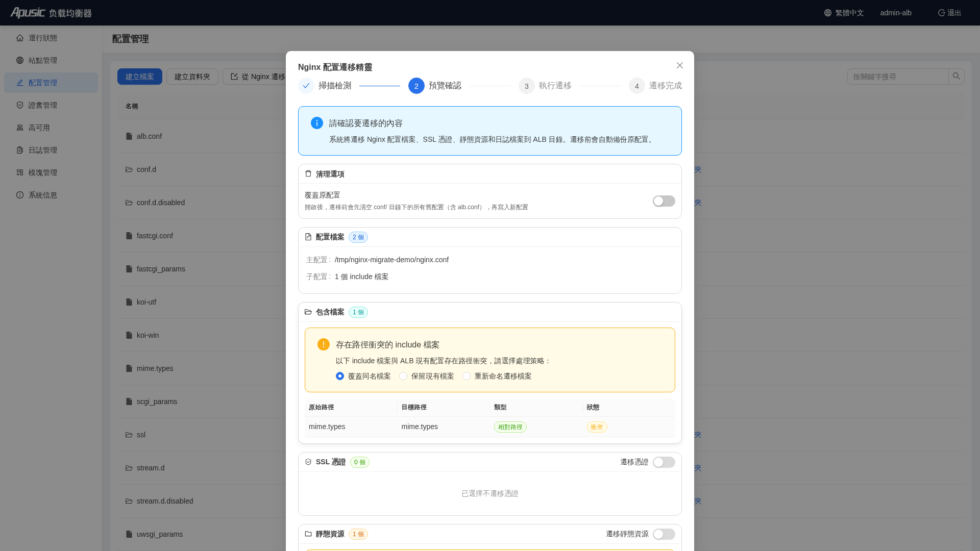Click the 建立檔案 button
Viewport: 980px width, 551px height.
(140, 77)
